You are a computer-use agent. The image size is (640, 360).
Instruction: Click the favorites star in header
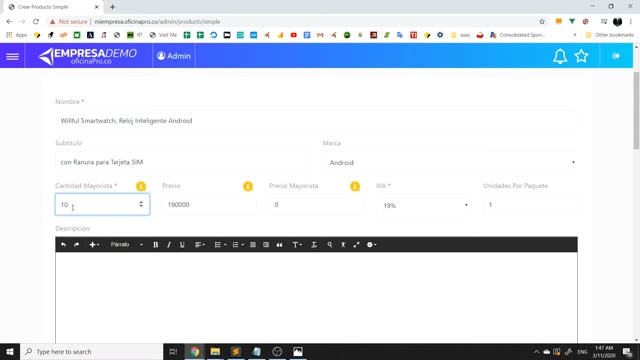[x=581, y=56]
